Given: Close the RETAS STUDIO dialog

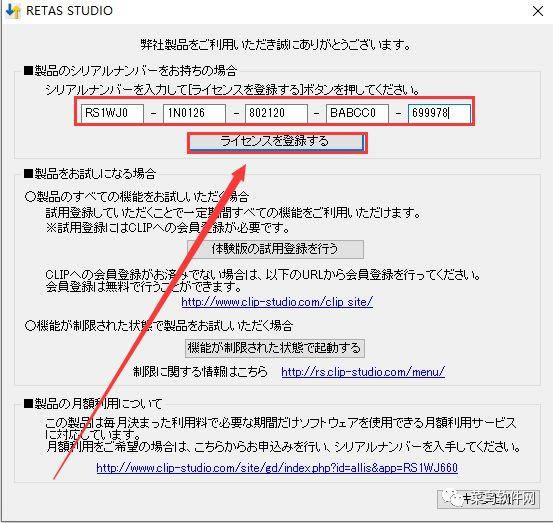Looking at the screenshot, I should pos(538,11).
